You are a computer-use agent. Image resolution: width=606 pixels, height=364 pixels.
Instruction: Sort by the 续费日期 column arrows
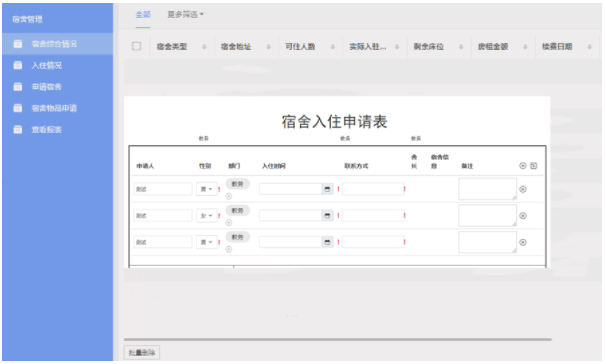[589, 47]
